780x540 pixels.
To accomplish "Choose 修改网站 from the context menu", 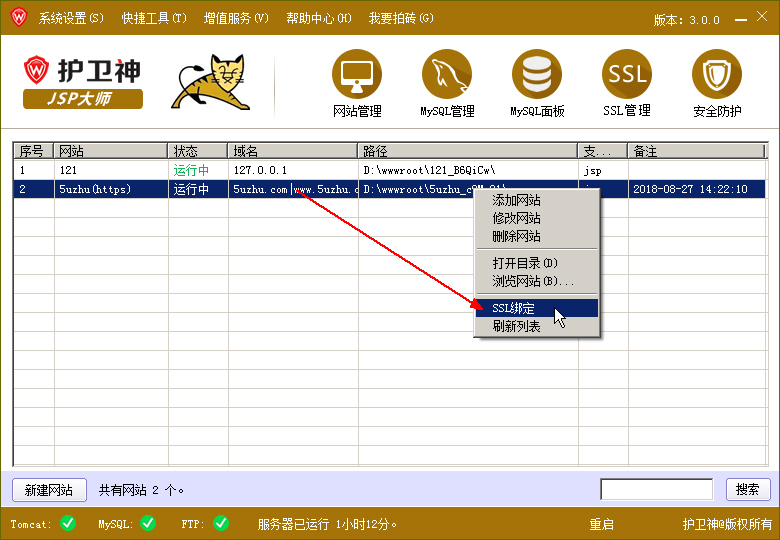I will 516,218.
